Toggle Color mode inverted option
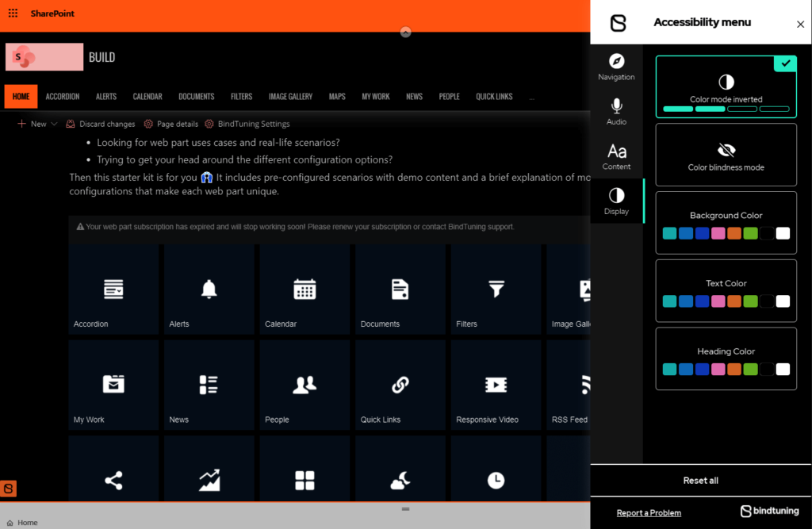Image resolution: width=812 pixels, height=529 pixels. (x=726, y=86)
